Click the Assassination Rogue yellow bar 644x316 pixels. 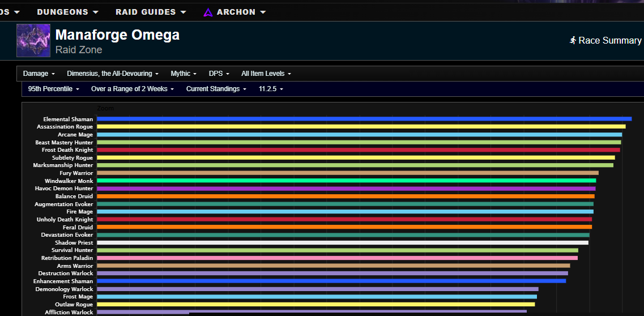click(x=361, y=127)
